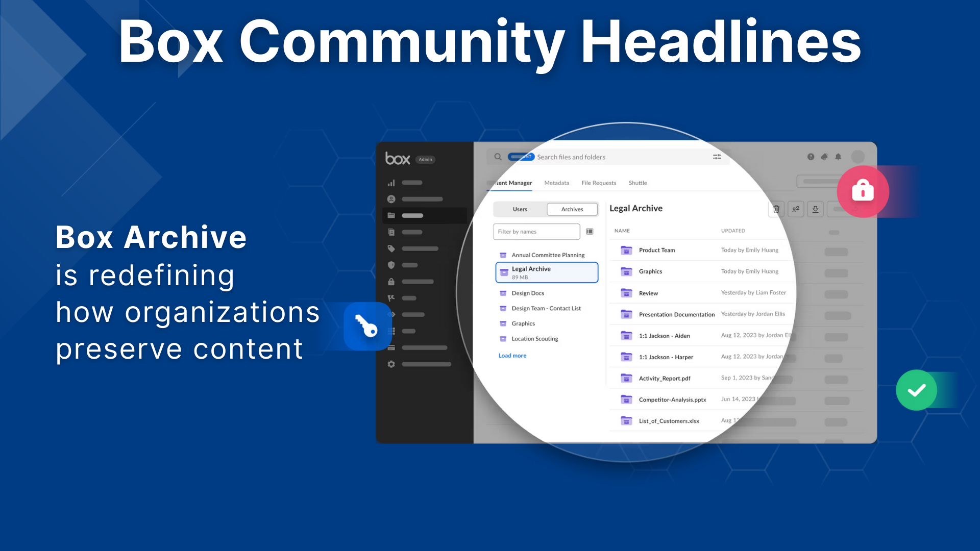Viewport: 980px width, 551px height.
Task: Open the Metadata tab
Action: 557,183
